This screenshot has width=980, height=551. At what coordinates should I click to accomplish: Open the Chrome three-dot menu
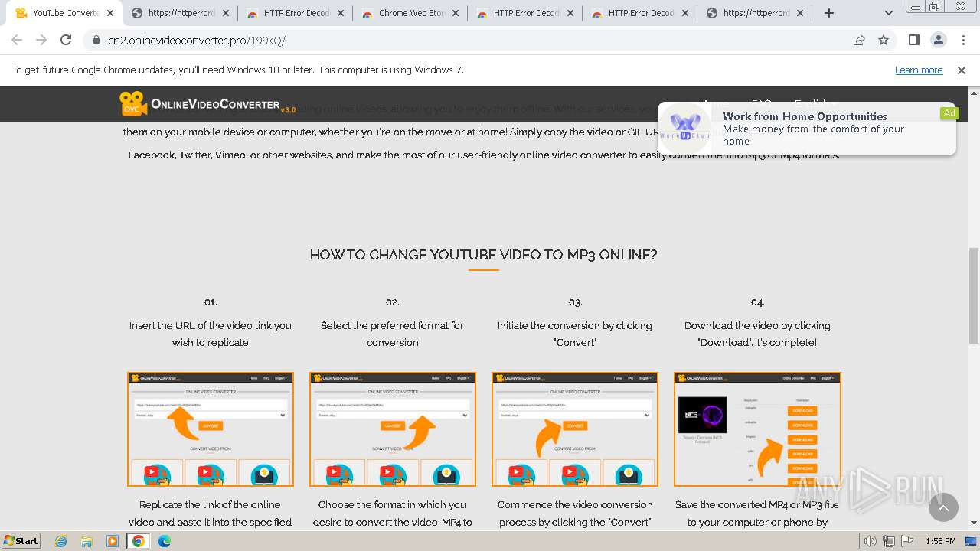tap(963, 40)
